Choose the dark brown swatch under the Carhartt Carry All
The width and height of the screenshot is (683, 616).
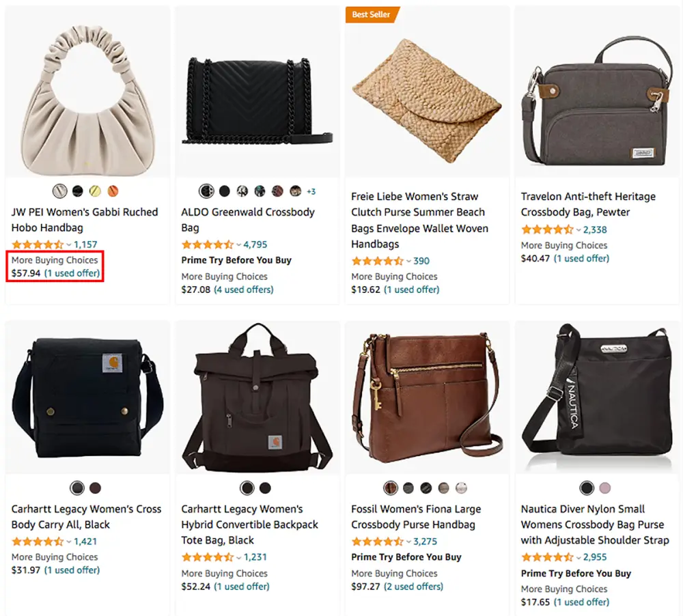tap(96, 488)
